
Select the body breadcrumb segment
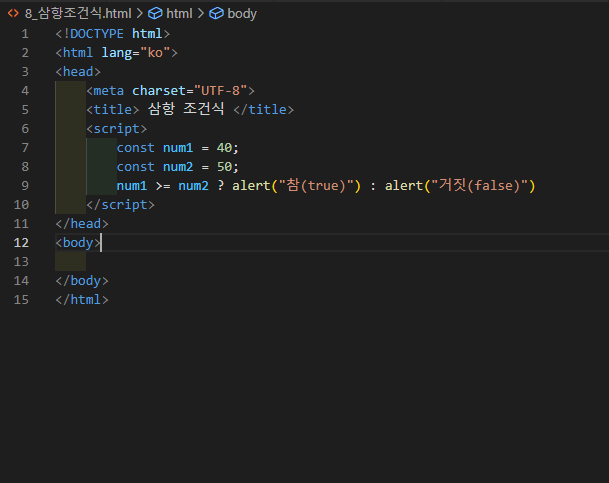coord(242,14)
